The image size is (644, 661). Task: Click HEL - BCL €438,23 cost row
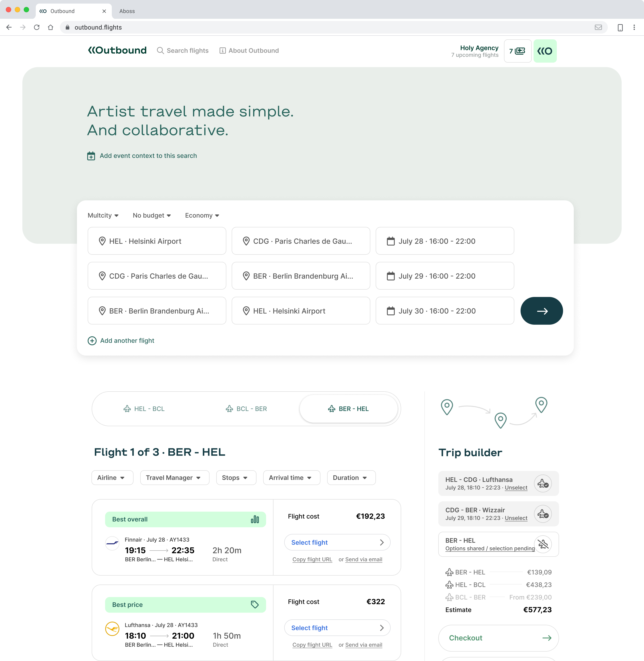(498, 585)
